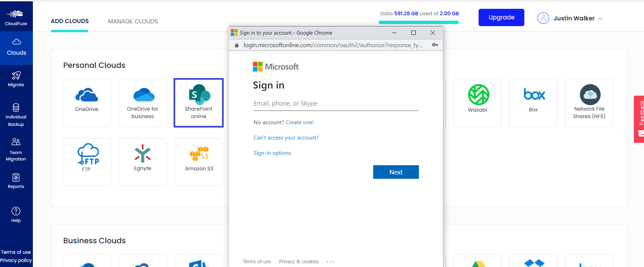Click the data usage progress bar

[419, 22]
